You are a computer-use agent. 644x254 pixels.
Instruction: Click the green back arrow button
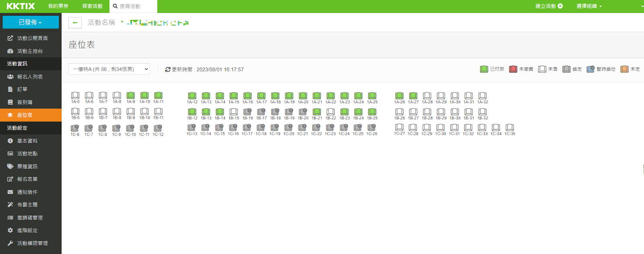75,23
